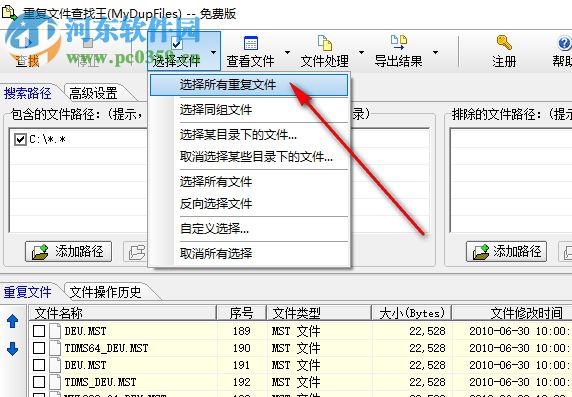Click the blue help question mark icon
The height and width of the screenshot is (397, 572).
pos(565,43)
